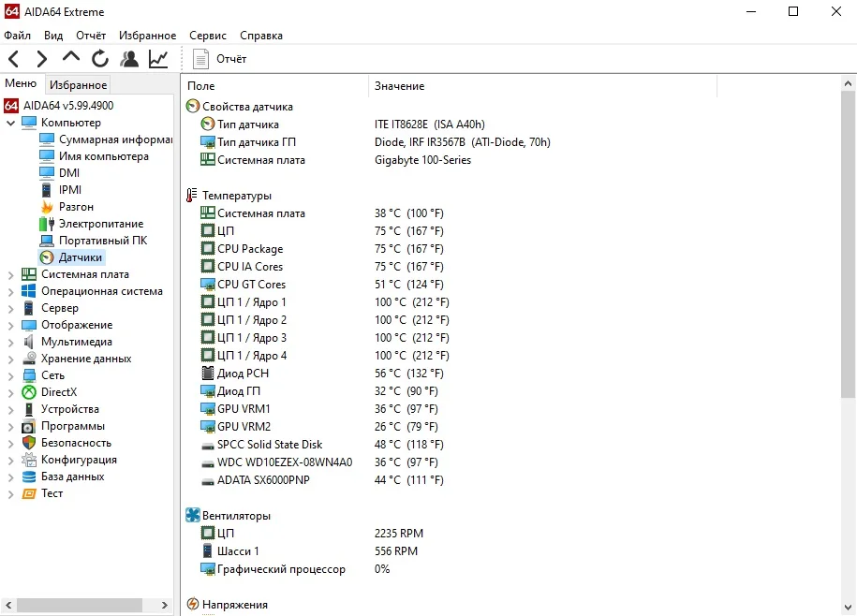Click the DirectX Xbox icon
857x616 pixels.
pyautogui.click(x=29, y=392)
